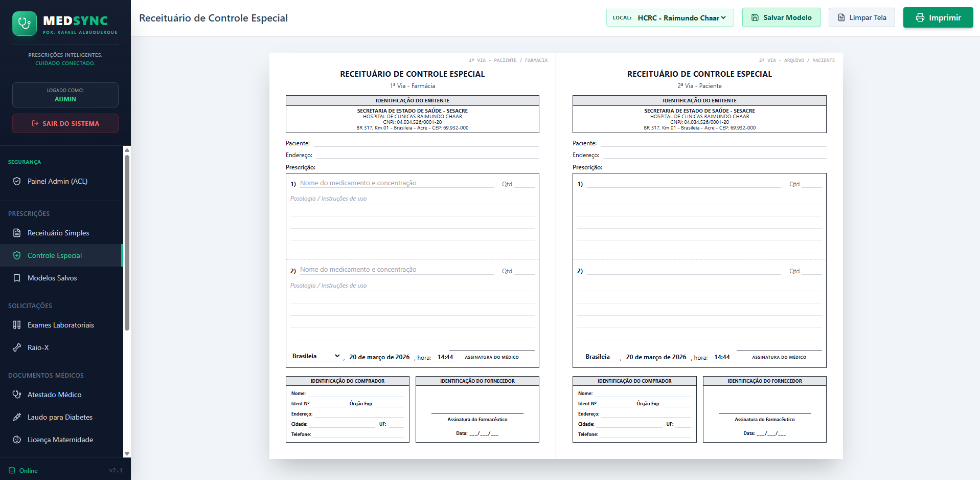Log out with Sair do Sistema
980x480 pixels.
pyautogui.click(x=65, y=123)
